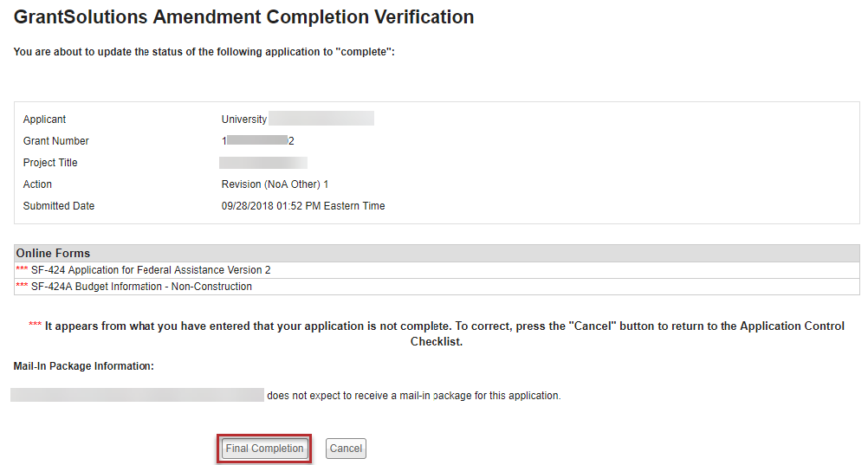Click the red asterisks beside SF-424 Application

pyautogui.click(x=23, y=271)
